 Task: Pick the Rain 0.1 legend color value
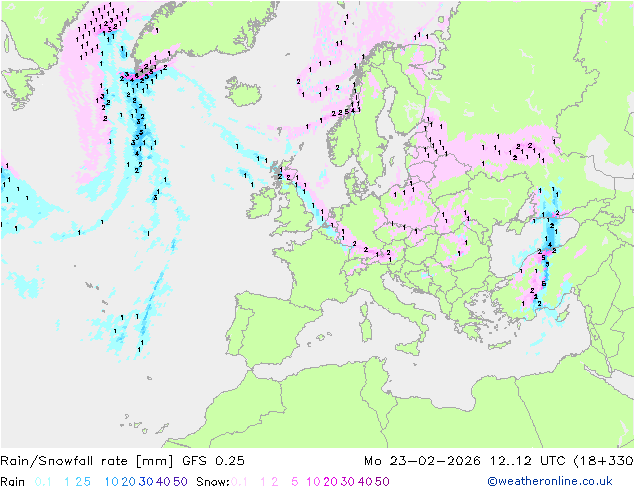point(43,482)
